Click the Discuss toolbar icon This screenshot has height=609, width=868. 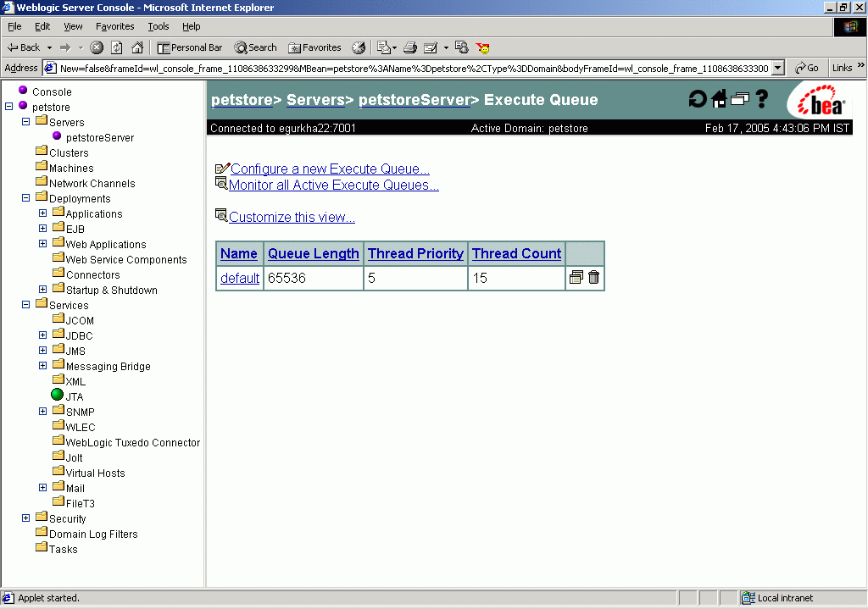pyautogui.click(x=462, y=47)
